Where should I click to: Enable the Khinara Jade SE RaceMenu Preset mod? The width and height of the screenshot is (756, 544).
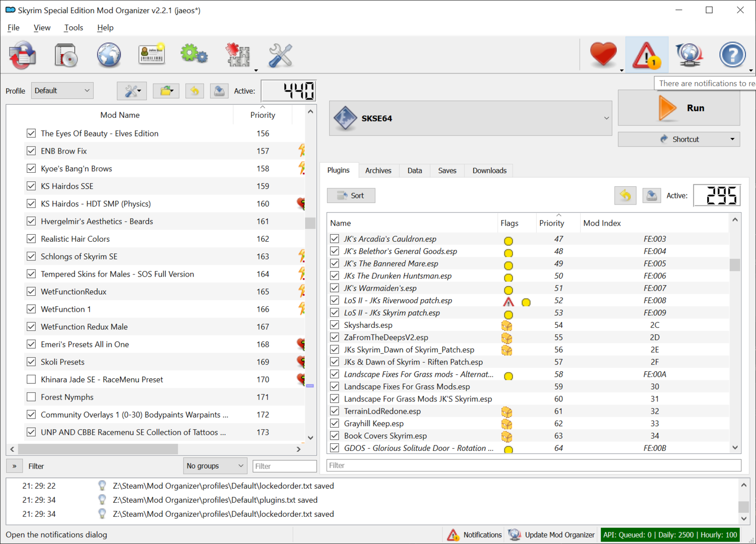coord(31,379)
